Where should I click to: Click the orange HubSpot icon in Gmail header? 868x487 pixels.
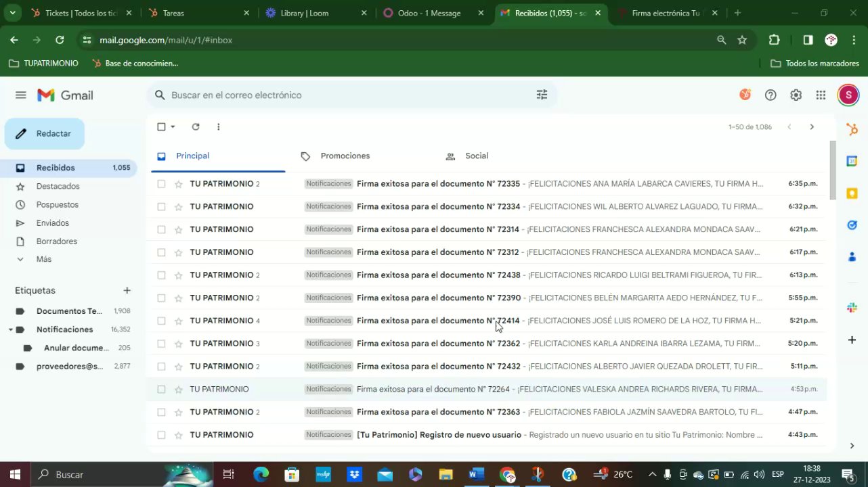coord(745,95)
